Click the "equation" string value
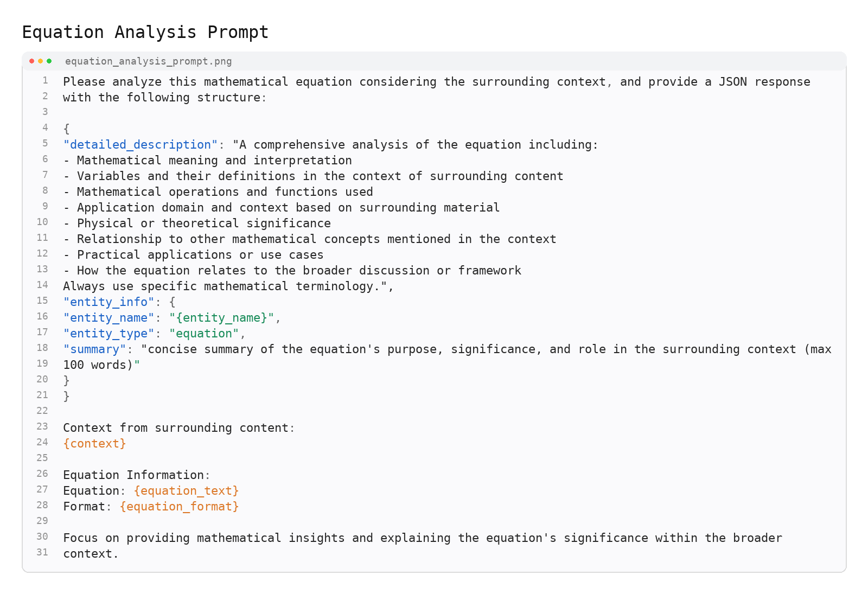 click(204, 334)
